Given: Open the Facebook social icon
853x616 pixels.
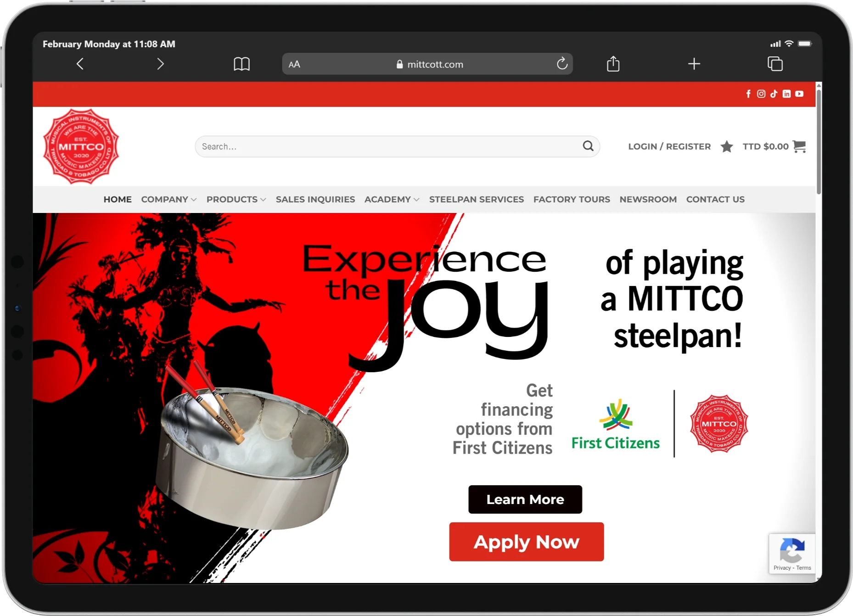Looking at the screenshot, I should click(748, 94).
